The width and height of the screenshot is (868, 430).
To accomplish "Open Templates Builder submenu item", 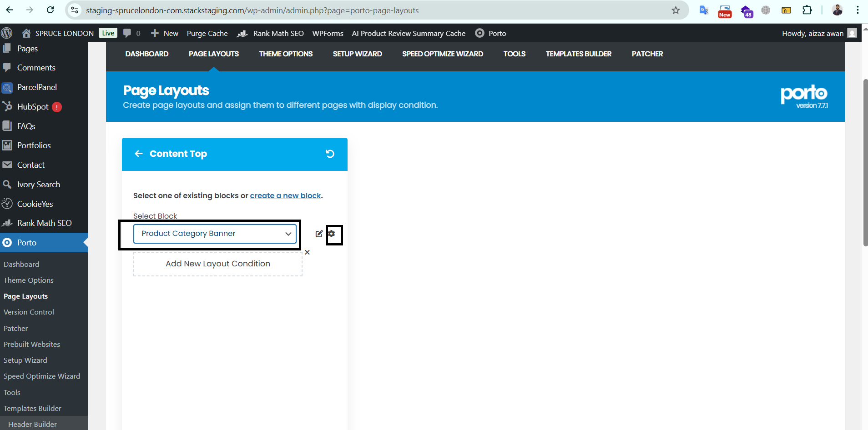I will (x=32, y=409).
